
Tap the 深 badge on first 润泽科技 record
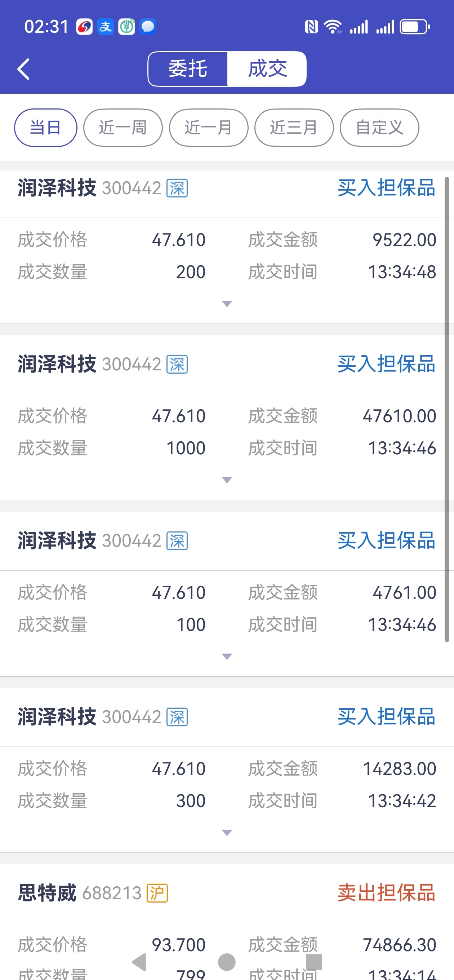click(177, 188)
